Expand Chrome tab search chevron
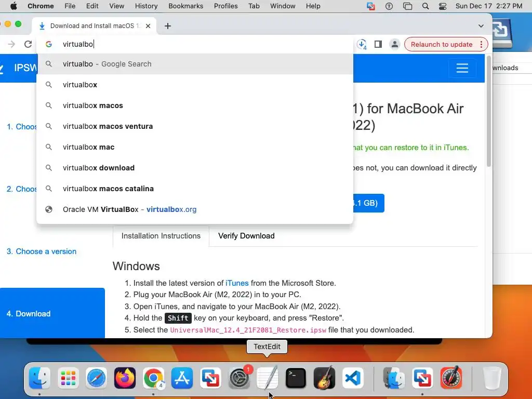 tap(481, 26)
